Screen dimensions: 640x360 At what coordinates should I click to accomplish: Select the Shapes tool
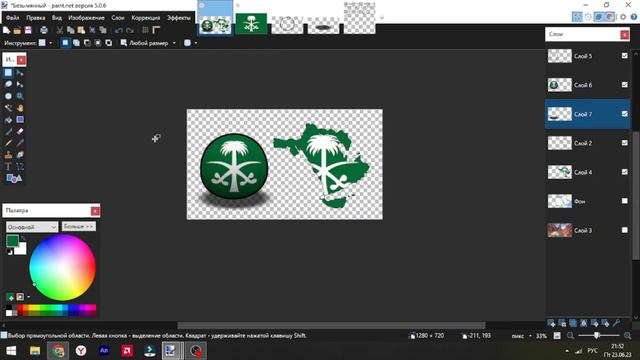(x=14, y=178)
